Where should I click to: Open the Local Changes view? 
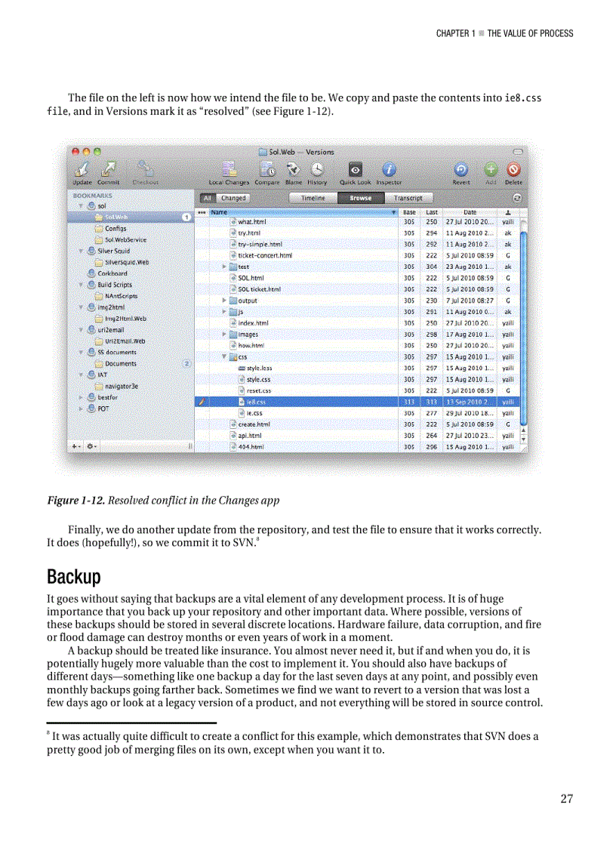(x=229, y=169)
